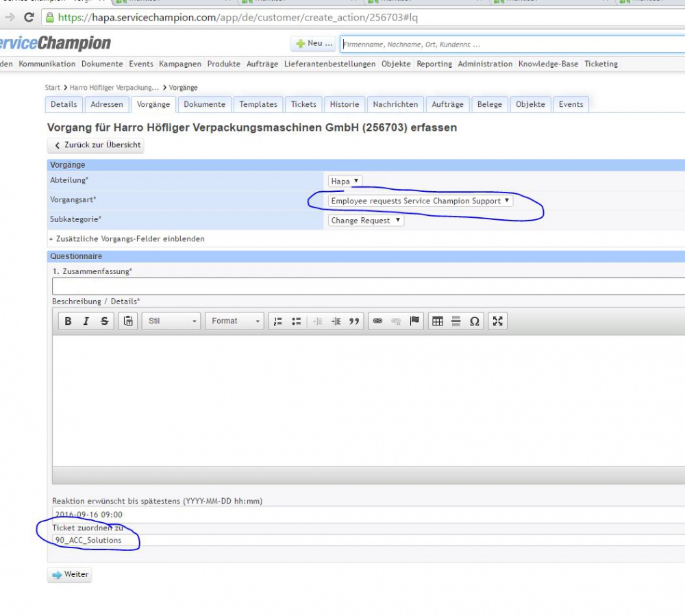Open the Subkategorie dropdown showing Change Request
Screen dimensions: 685x616
click(366, 220)
